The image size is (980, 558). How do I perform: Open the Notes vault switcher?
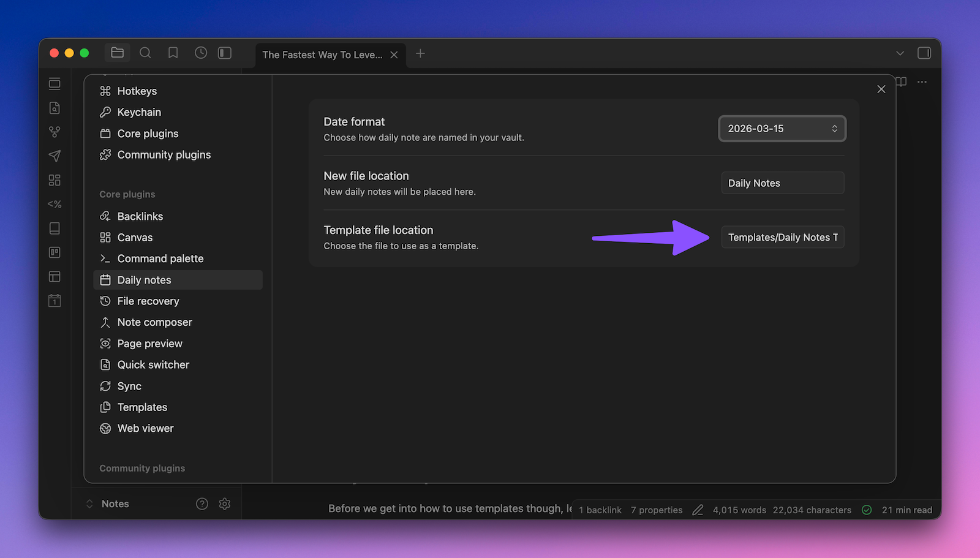[x=115, y=503]
